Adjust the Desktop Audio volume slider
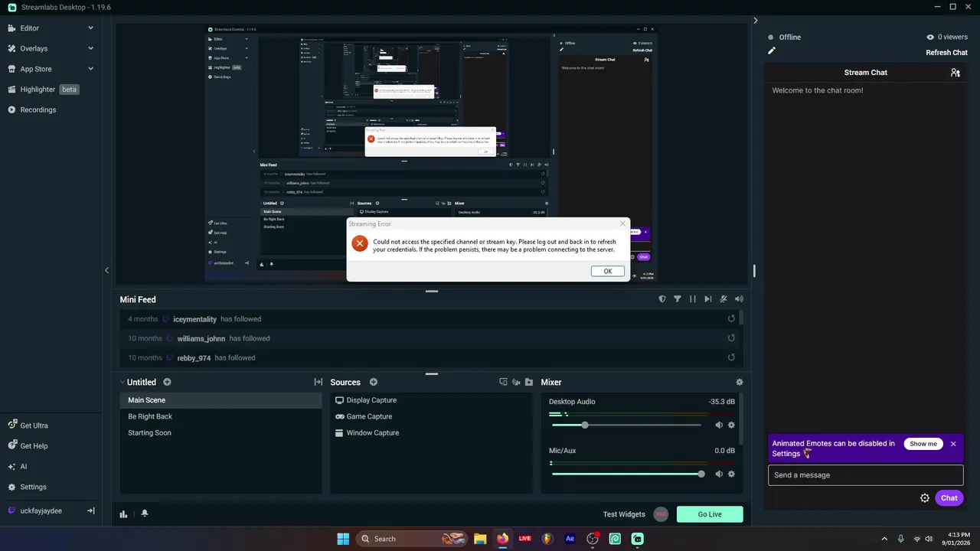This screenshot has height=551, width=980. coord(626,425)
